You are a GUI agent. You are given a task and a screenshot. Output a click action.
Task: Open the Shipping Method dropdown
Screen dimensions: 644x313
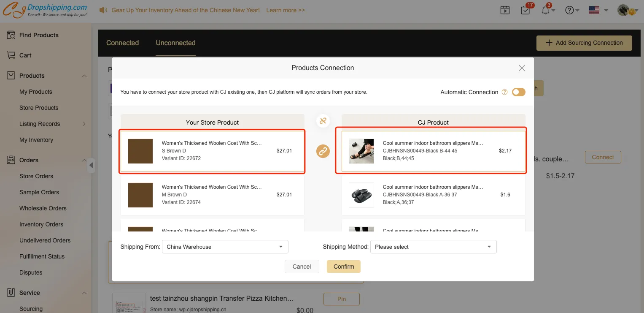click(433, 247)
